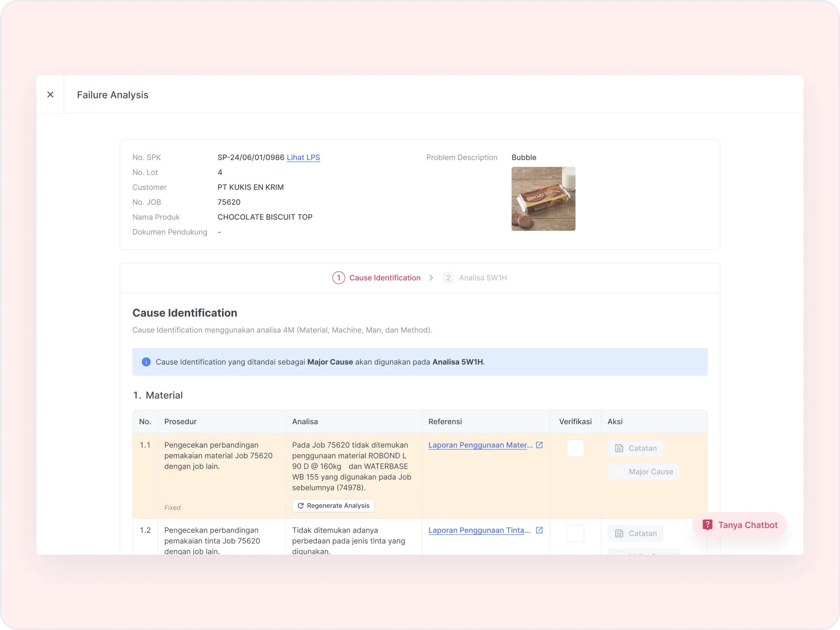This screenshot has height=630, width=840.
Task: Open external link icon for Laporan Penggunaan Material
Action: pos(539,445)
